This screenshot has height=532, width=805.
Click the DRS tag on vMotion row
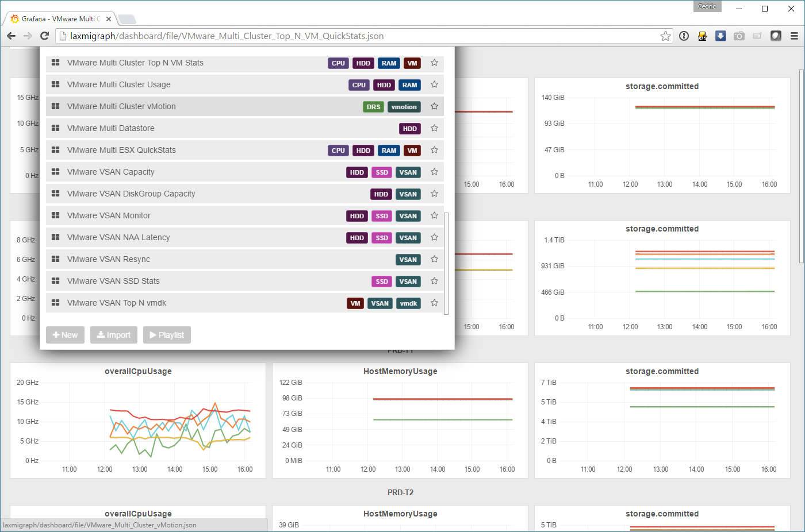[x=373, y=107]
